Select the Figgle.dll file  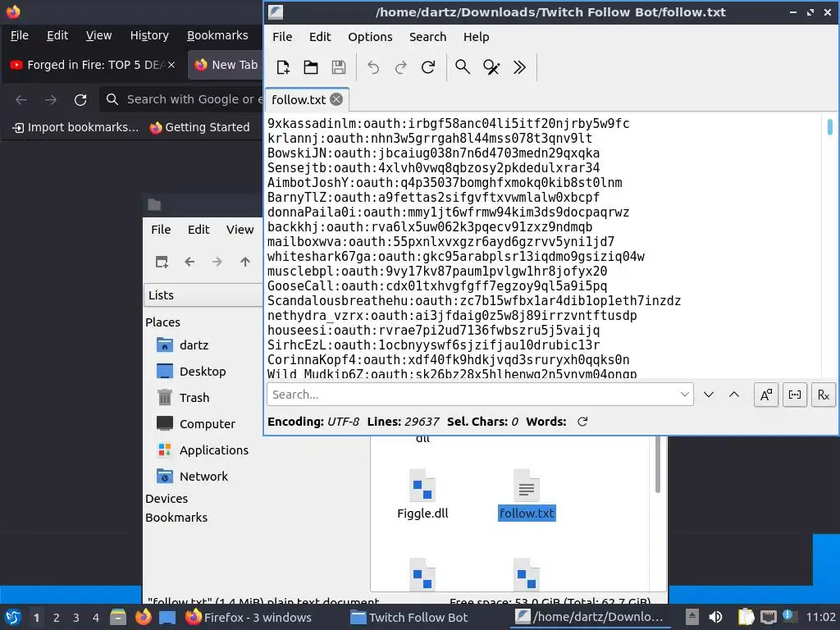[x=422, y=494]
